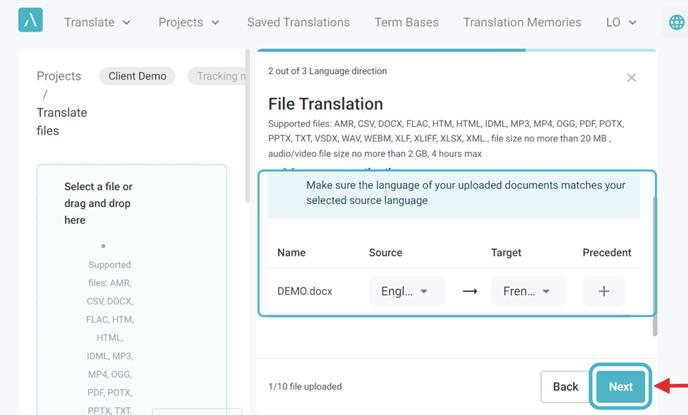688x415 pixels.
Task: Expand the Translate menu chevron
Action: pyautogui.click(x=126, y=22)
